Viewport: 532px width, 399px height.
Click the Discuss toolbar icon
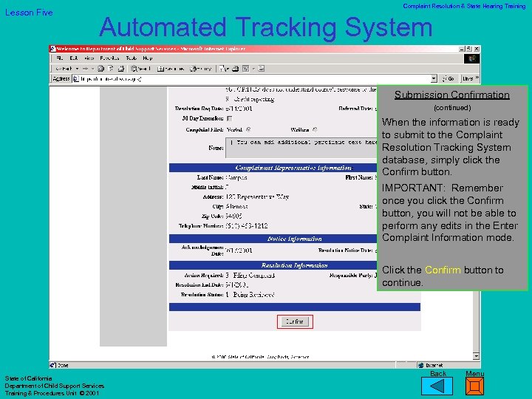point(262,69)
